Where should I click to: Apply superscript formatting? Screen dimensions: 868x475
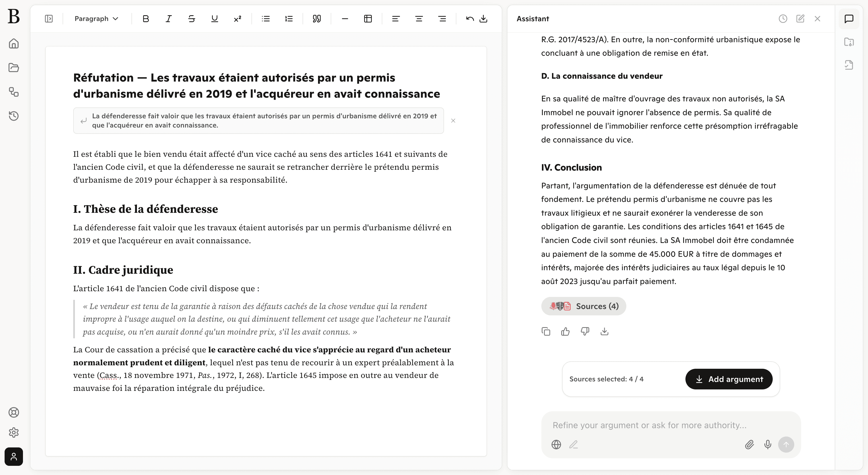click(237, 19)
